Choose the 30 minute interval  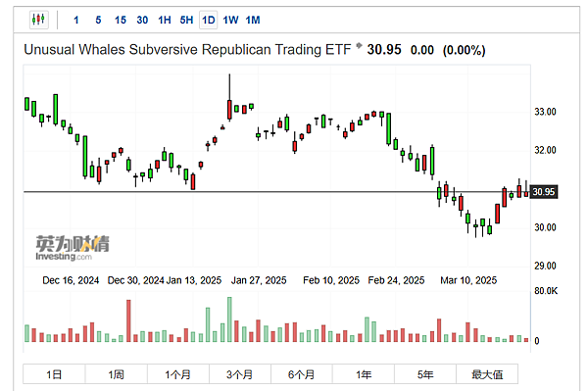(142, 20)
